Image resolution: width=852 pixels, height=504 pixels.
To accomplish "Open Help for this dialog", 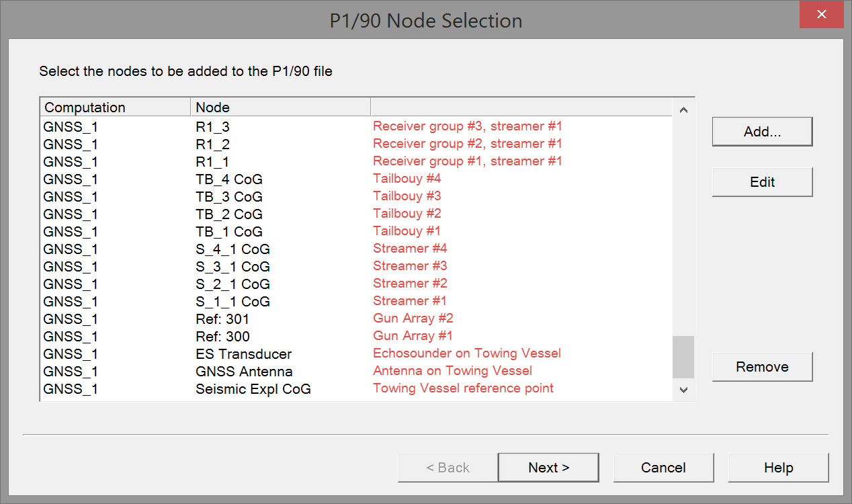I will pos(778,468).
